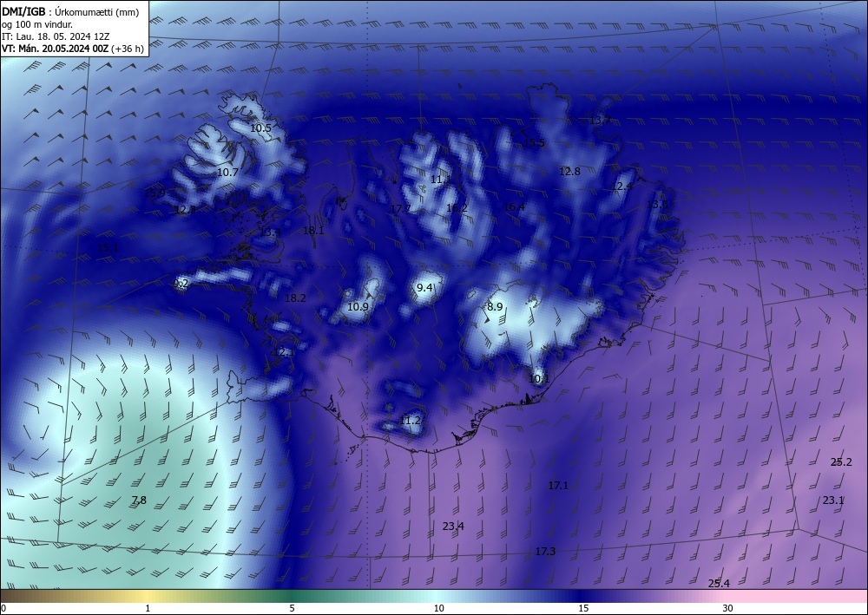Click the 13.4 value on the map
Image resolution: width=868 pixels, height=615 pixels.
click(270, 232)
